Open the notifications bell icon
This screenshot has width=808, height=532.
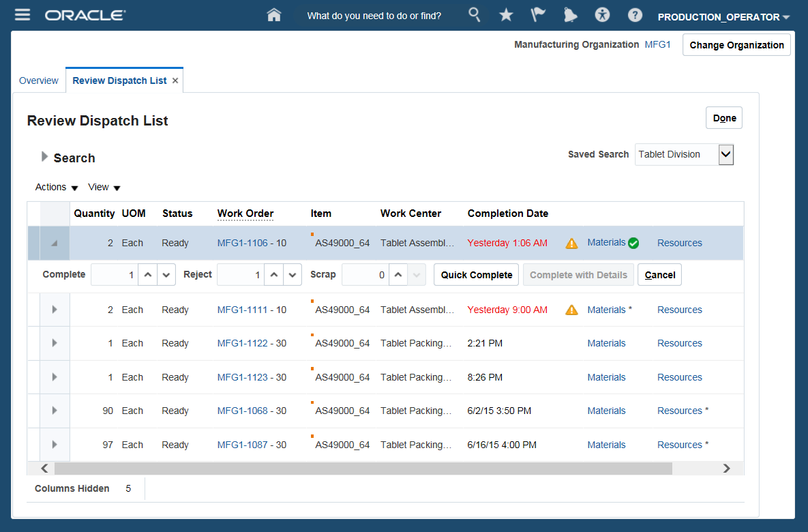(x=570, y=15)
